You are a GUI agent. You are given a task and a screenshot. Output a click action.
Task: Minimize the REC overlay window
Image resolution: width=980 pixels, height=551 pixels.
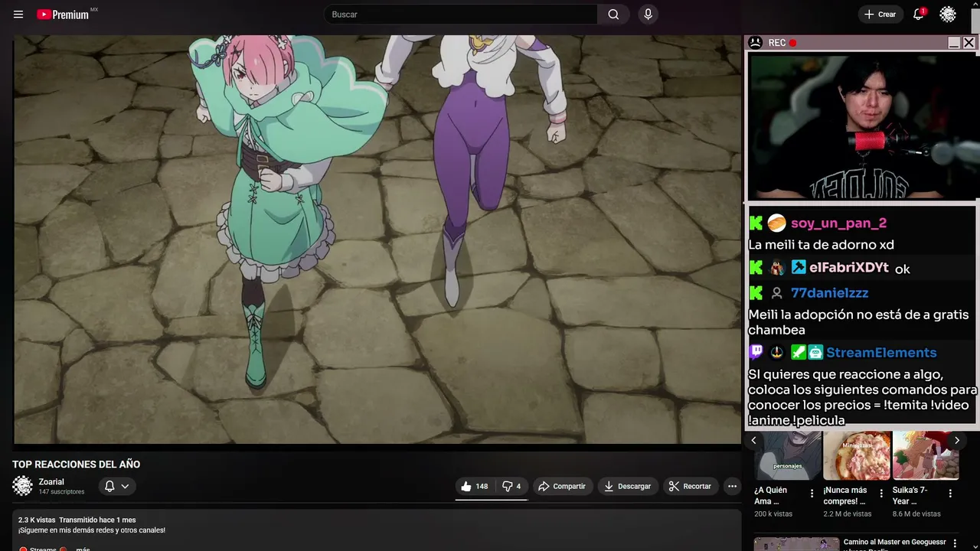(x=954, y=43)
